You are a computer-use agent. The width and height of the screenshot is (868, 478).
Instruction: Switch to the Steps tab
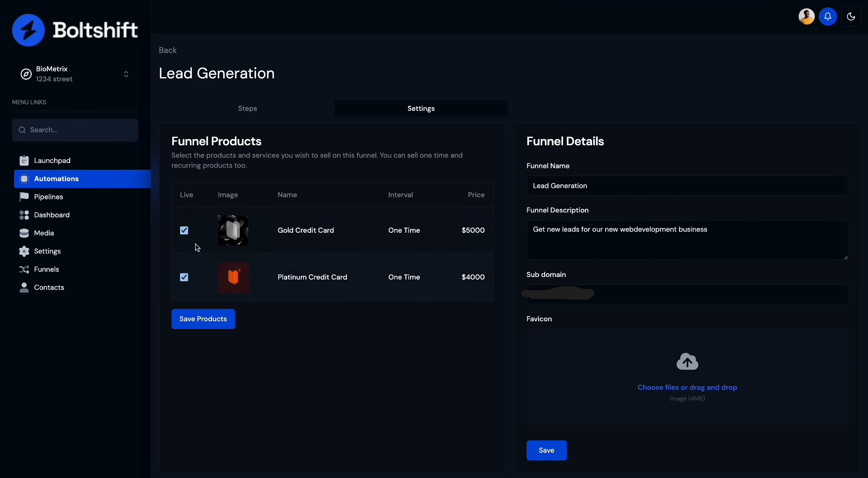coord(248,108)
